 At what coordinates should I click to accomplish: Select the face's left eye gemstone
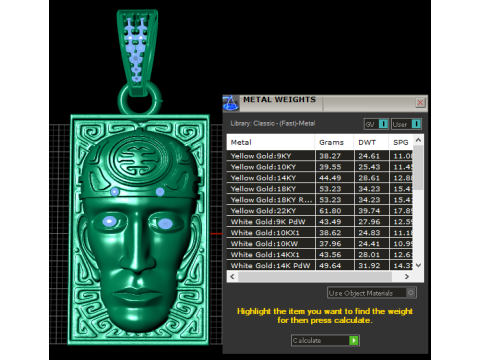click(109, 221)
